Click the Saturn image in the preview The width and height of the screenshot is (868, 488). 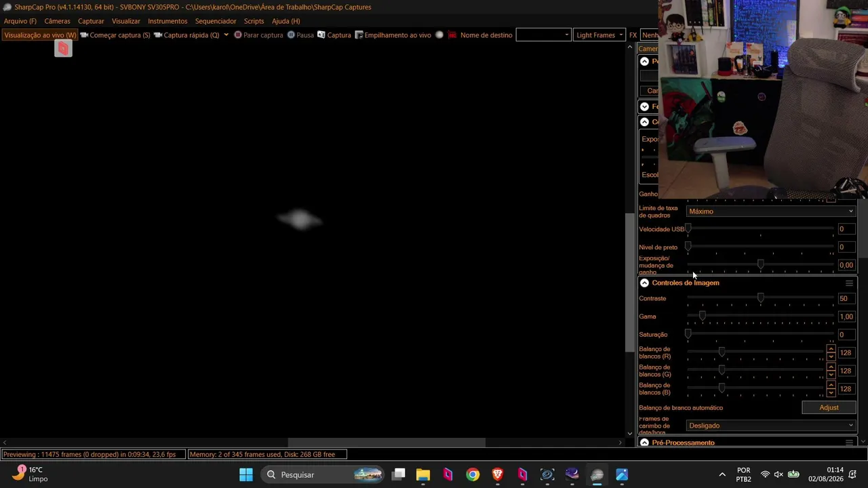[x=300, y=219]
